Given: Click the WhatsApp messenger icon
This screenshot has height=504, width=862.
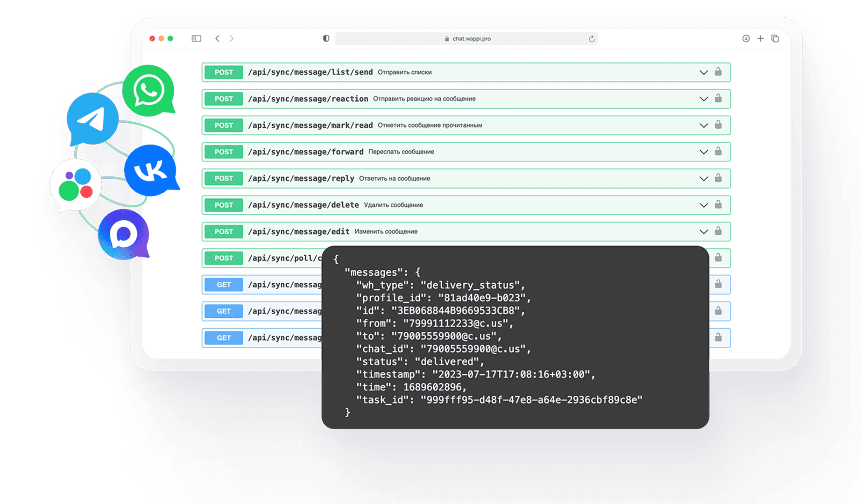Looking at the screenshot, I should coord(148,90).
